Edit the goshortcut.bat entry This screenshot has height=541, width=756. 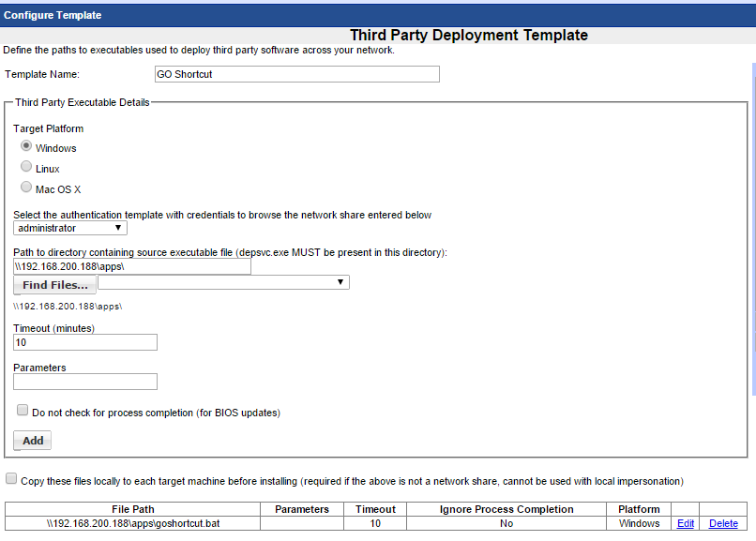(686, 523)
